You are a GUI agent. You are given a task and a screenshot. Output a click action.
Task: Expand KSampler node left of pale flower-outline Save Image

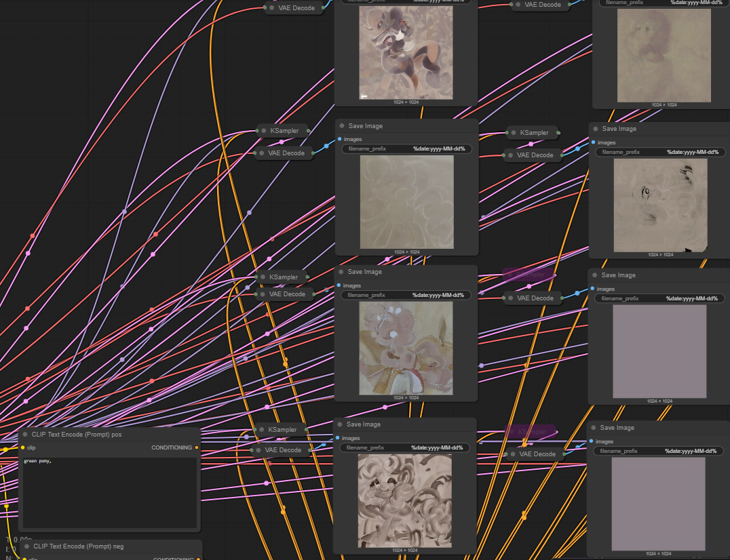[263, 131]
